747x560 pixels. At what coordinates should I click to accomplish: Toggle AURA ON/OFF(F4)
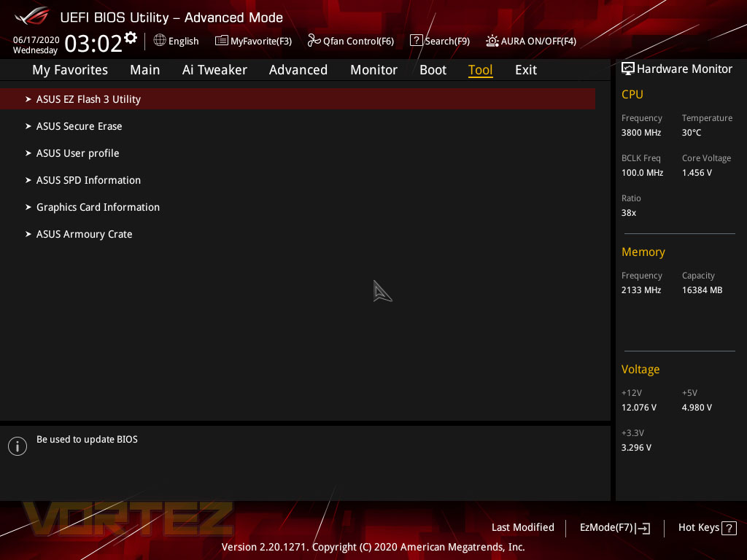click(538, 41)
